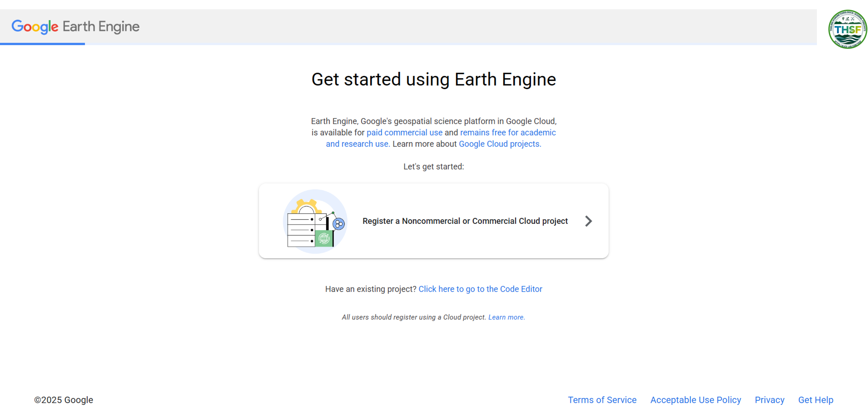This screenshot has width=868, height=418.
Task: Click the Google Earth Engine logo
Action: click(76, 27)
